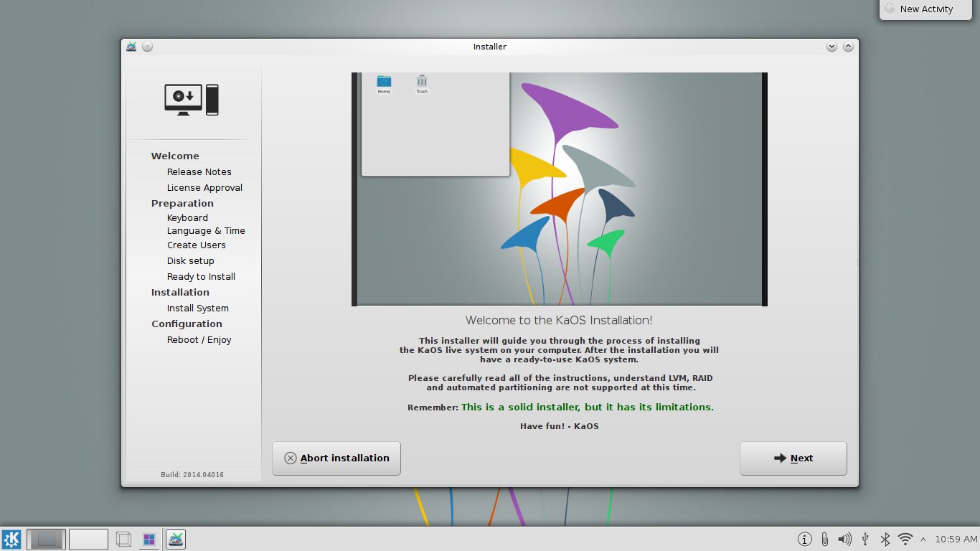Viewport: 980px width, 551px height.
Task: Open the USB device notifier icon
Action: point(865,540)
